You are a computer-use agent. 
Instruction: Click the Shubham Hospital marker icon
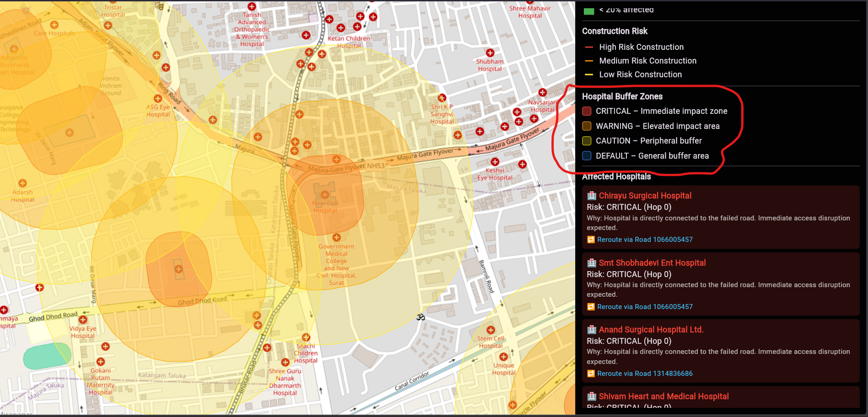(490, 53)
